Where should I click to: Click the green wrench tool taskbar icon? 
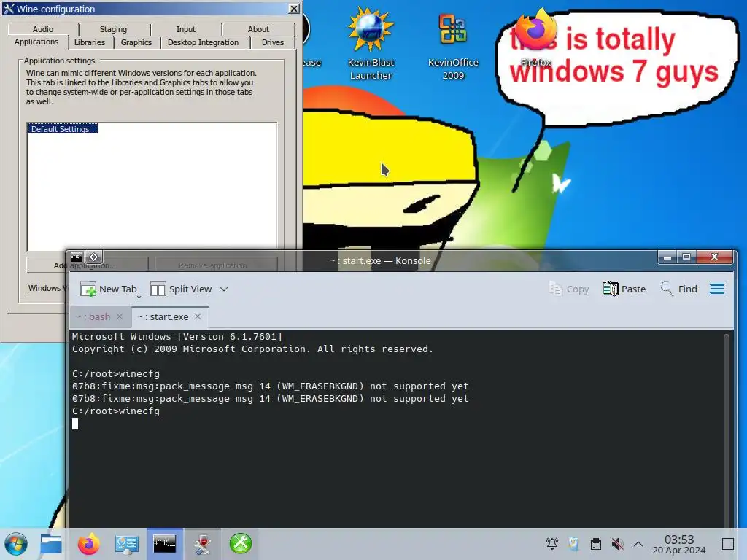click(241, 544)
